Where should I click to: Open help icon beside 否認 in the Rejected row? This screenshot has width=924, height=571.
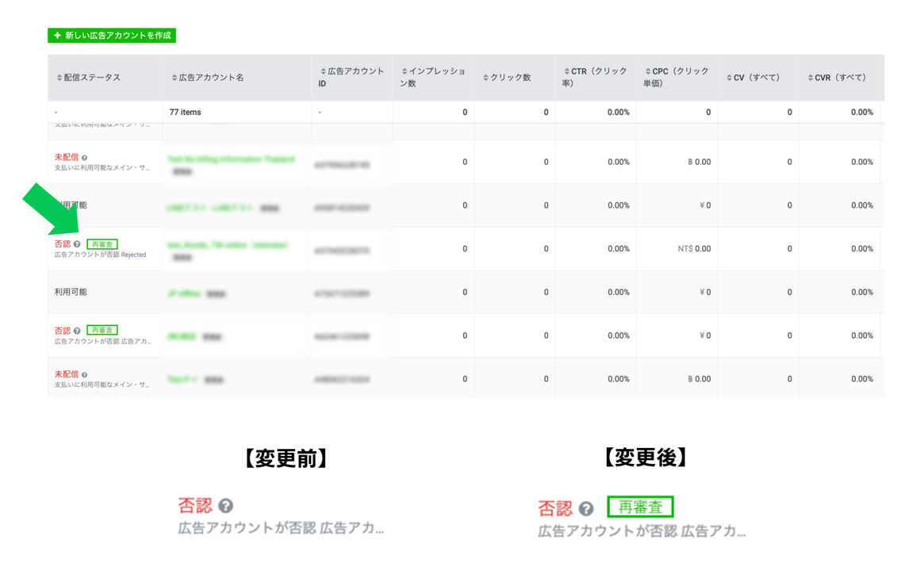[x=77, y=244]
